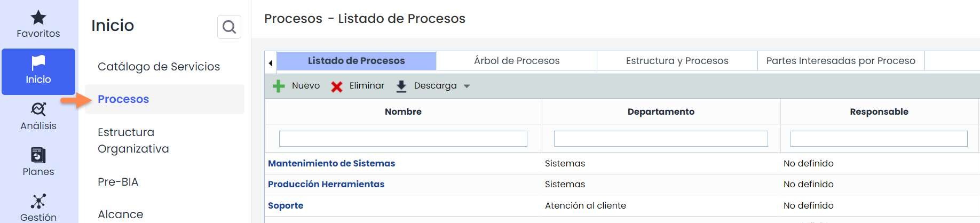Open the Análisis sidebar icon

click(38, 109)
